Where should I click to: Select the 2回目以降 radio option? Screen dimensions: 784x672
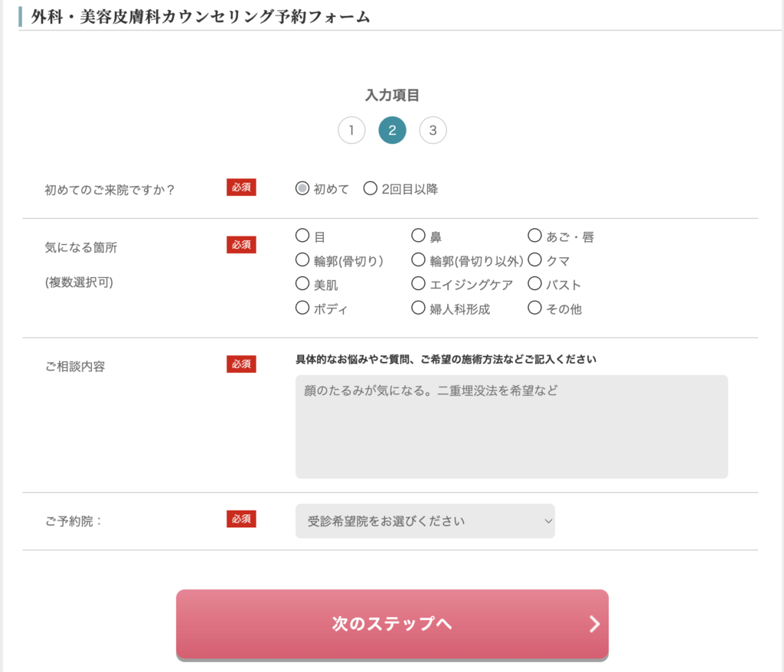[x=371, y=188]
